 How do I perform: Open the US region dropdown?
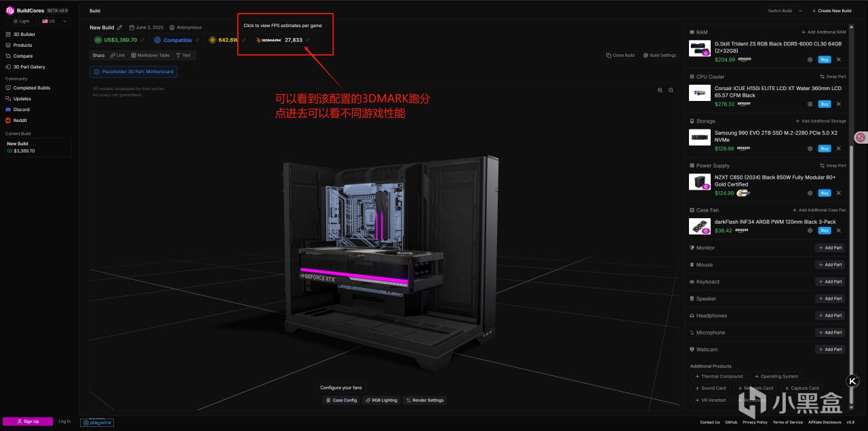point(54,21)
